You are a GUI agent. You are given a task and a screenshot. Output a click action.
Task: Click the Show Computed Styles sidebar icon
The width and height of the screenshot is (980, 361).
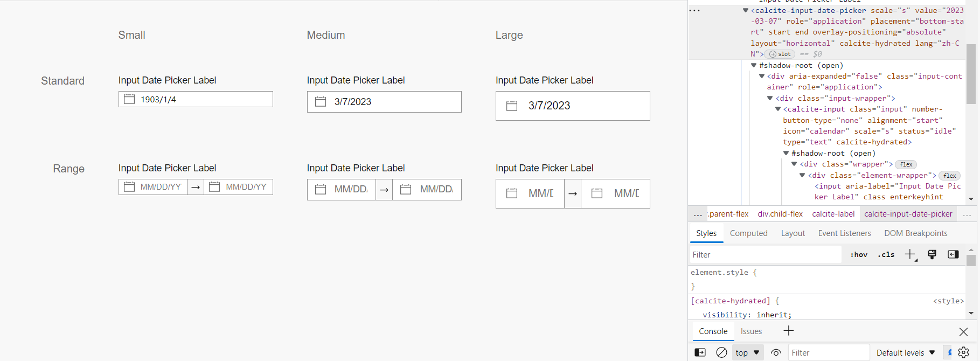point(953,254)
